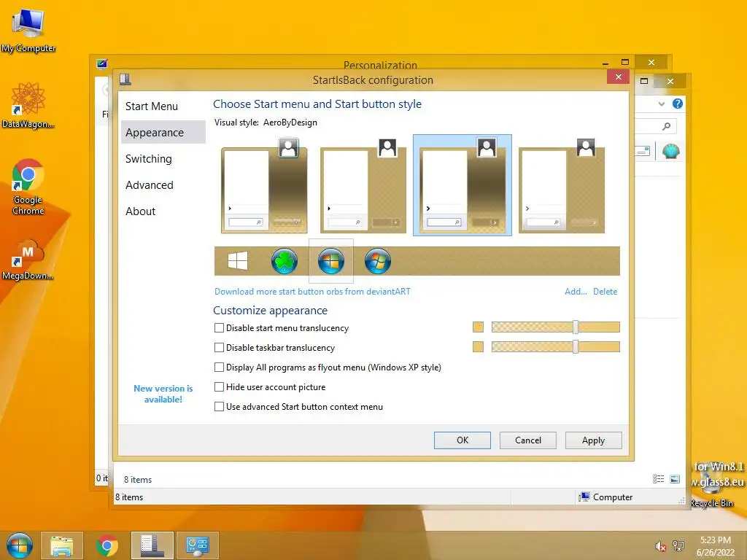
Task: Click the blue help icon in back window
Action: [678, 104]
